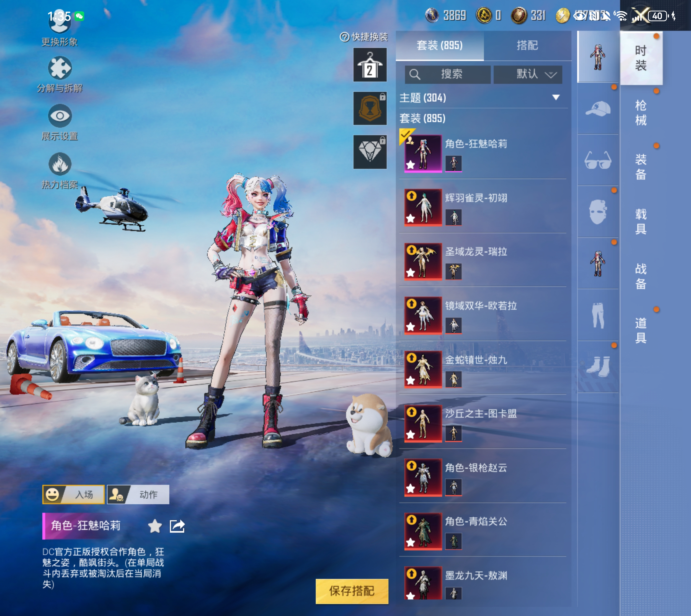The image size is (691, 616).
Task: Click small preview icon under 金蛇镇世-烛九
Action: [453, 379]
